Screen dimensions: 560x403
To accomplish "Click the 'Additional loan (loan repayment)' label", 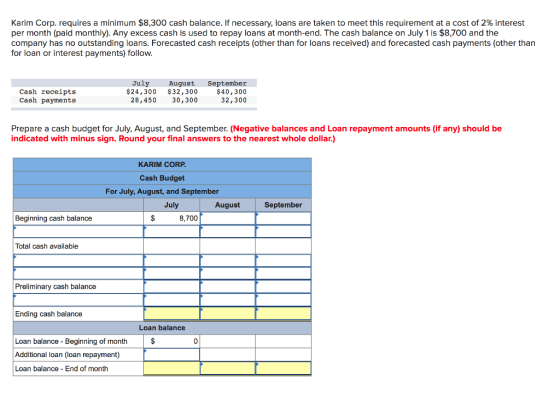I will (x=67, y=355).
